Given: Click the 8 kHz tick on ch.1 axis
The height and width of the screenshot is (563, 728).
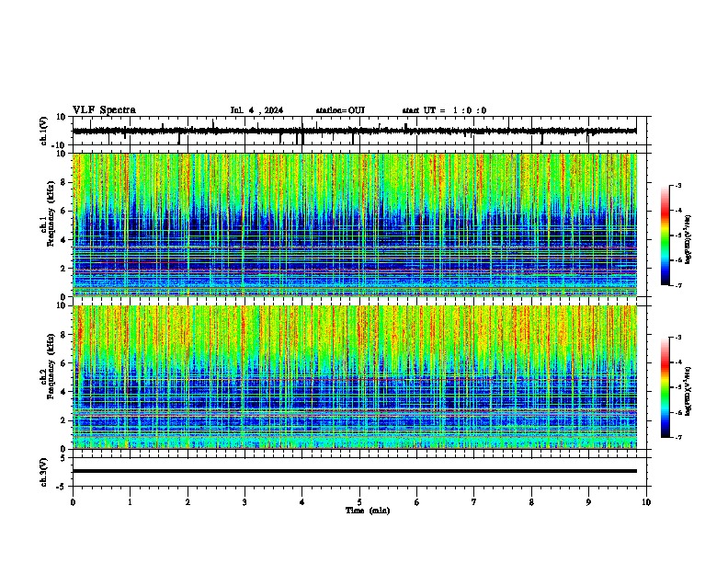Looking at the screenshot, I should click(63, 182).
